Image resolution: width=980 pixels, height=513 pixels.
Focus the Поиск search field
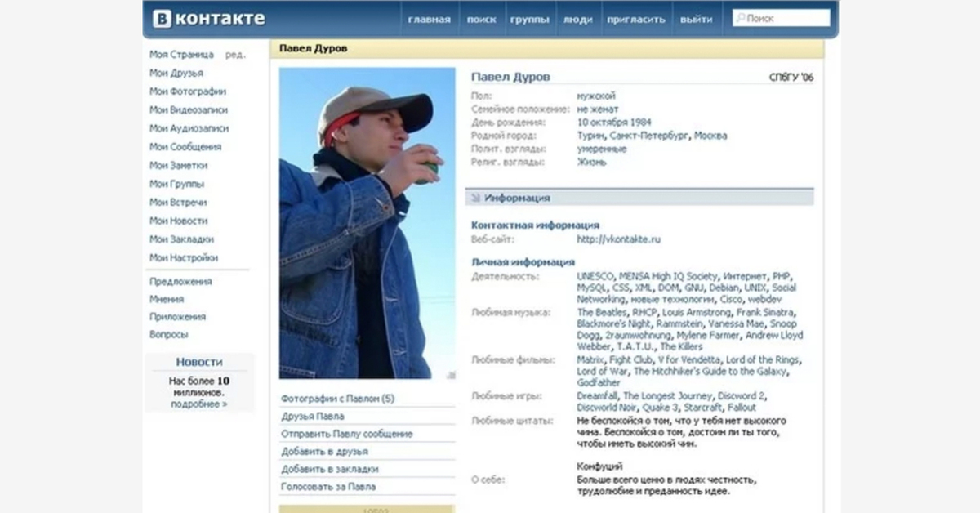tap(786, 19)
